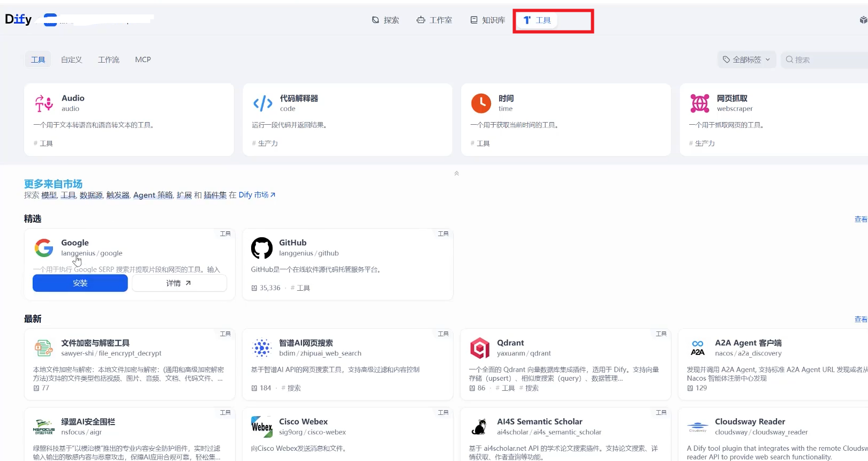Install the Google plugin with 安装 button
868x461 pixels.
coord(80,283)
